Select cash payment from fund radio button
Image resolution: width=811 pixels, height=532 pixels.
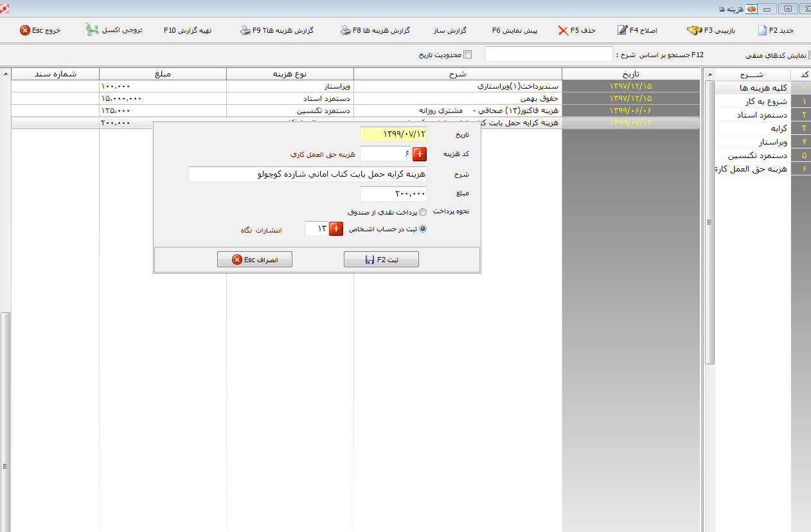click(423, 212)
